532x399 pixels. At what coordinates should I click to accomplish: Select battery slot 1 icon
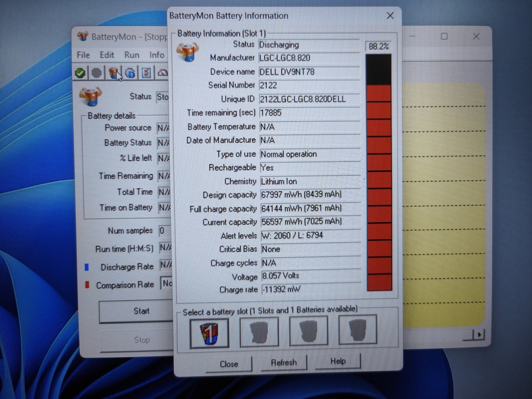tap(209, 332)
